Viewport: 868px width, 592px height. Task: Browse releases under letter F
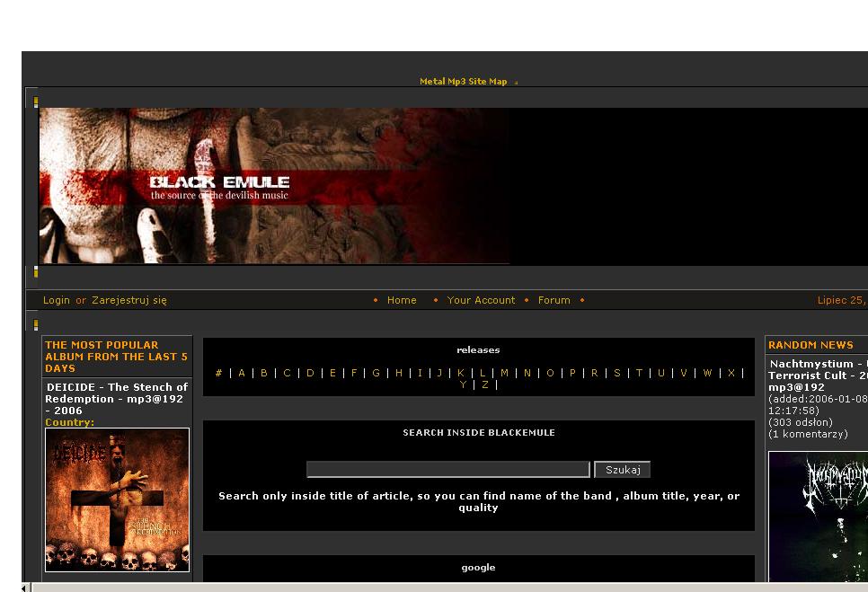(354, 373)
